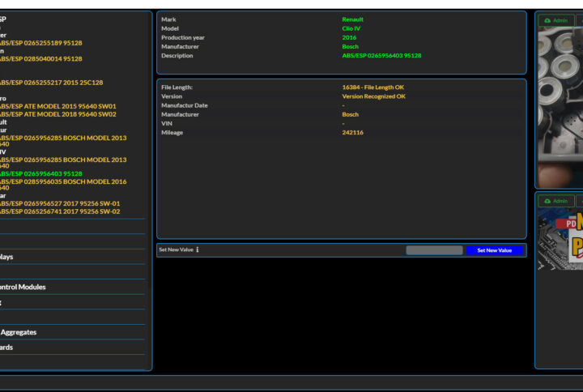Pick ABS/ESP ATE MODEL 2018 95640 SW02
The height and width of the screenshot is (392, 583).
[x=57, y=114]
